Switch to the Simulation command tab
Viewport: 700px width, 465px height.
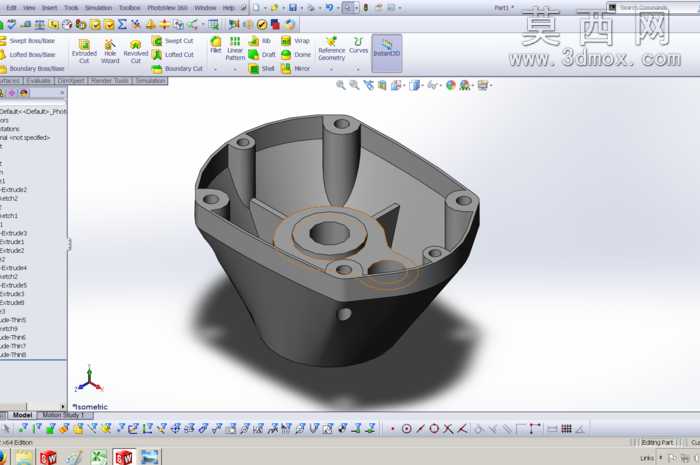tap(150, 80)
